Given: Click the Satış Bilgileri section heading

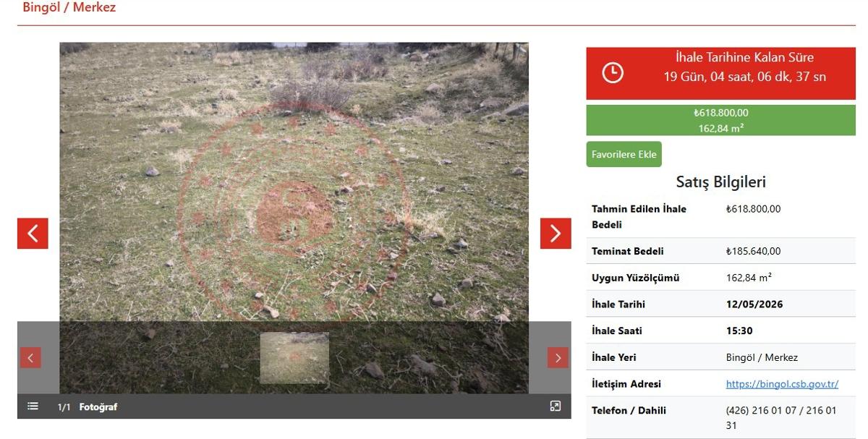Looking at the screenshot, I should click(720, 182).
